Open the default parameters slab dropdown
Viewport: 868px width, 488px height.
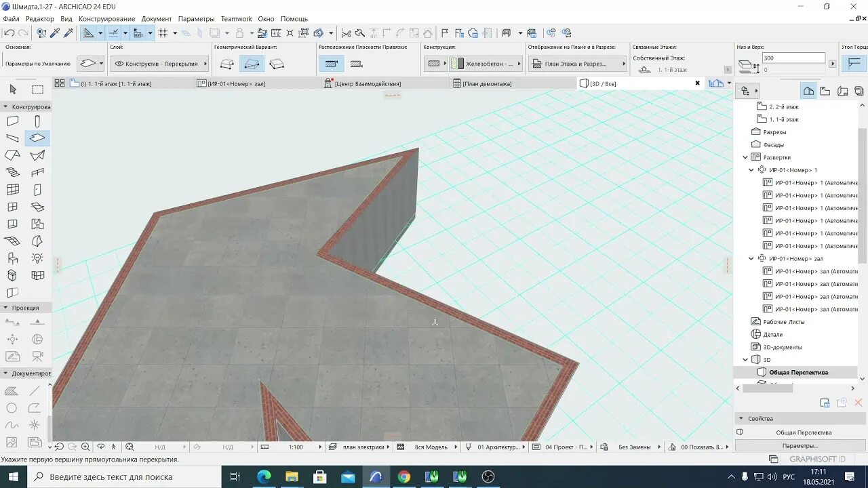coord(91,64)
